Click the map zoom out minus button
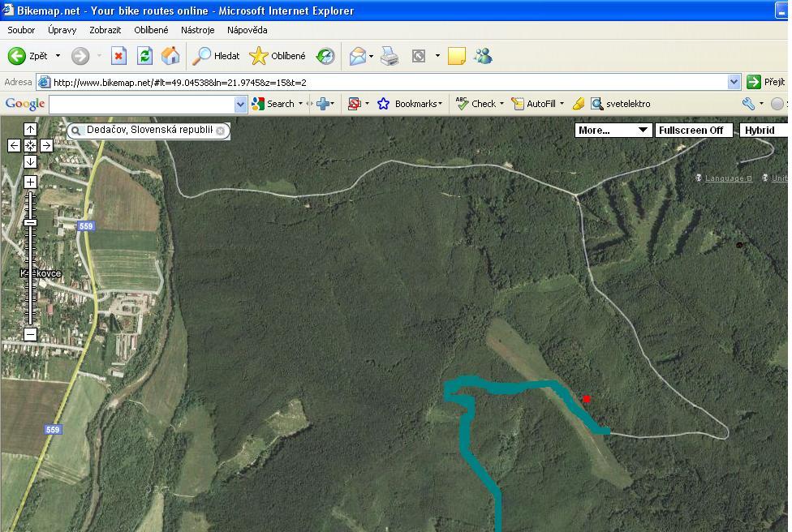 (30, 334)
